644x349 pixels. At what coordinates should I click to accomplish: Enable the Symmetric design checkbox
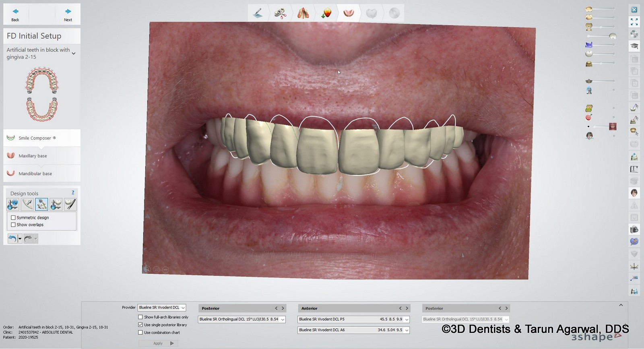point(13,218)
